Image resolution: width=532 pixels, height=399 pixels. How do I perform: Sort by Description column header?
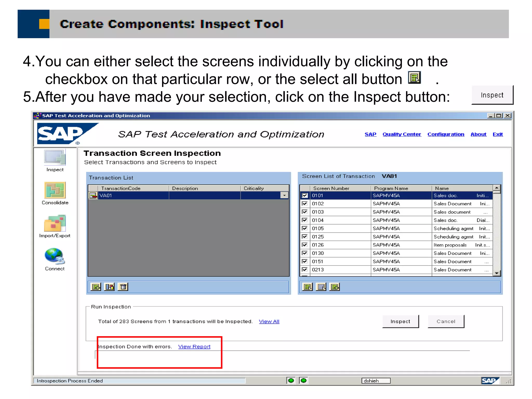pos(205,188)
